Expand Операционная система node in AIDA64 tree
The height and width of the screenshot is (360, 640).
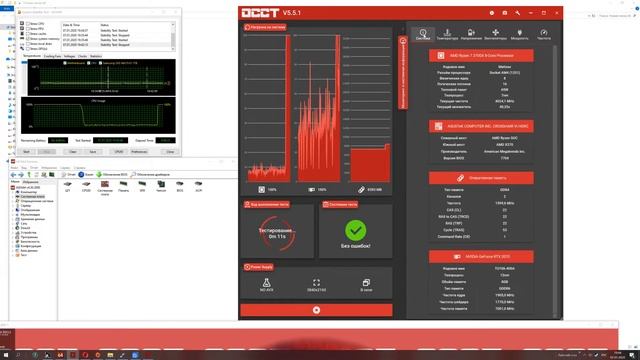pos(13,201)
